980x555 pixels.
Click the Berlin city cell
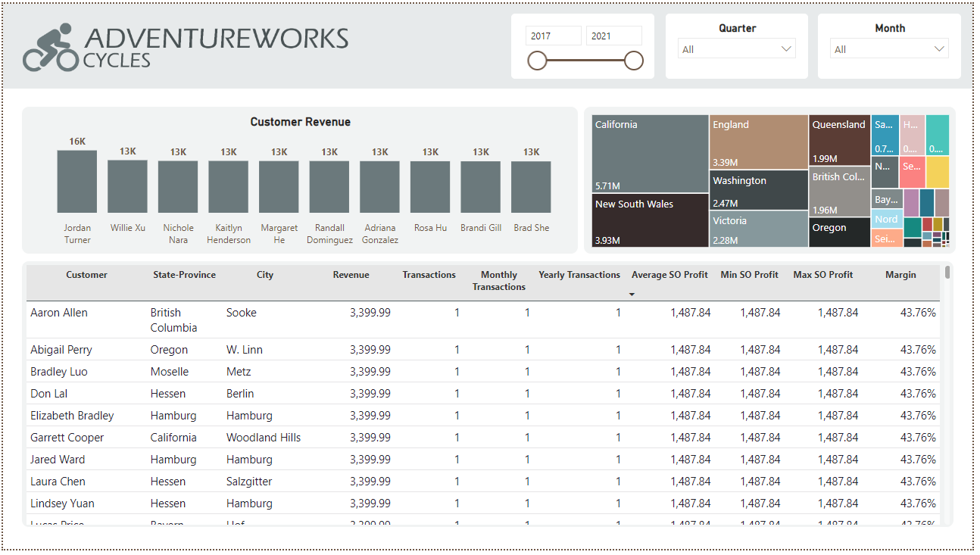coord(240,394)
